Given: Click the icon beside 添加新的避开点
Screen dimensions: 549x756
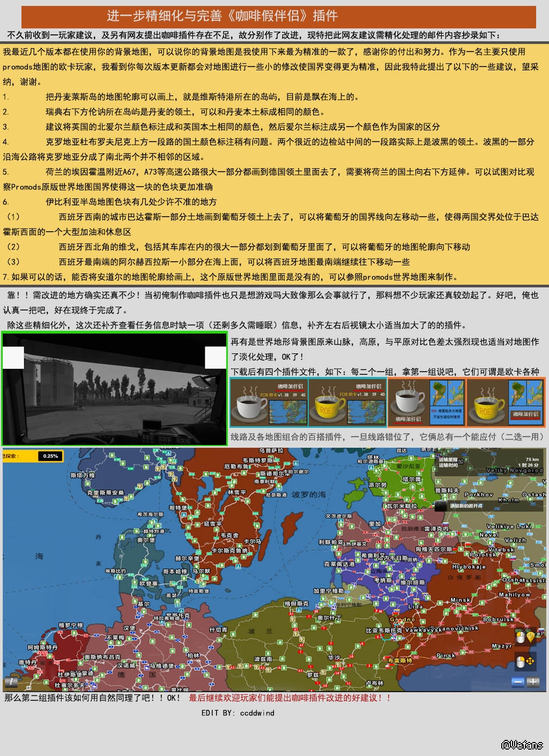Looking at the screenshot, I should pos(441,506).
